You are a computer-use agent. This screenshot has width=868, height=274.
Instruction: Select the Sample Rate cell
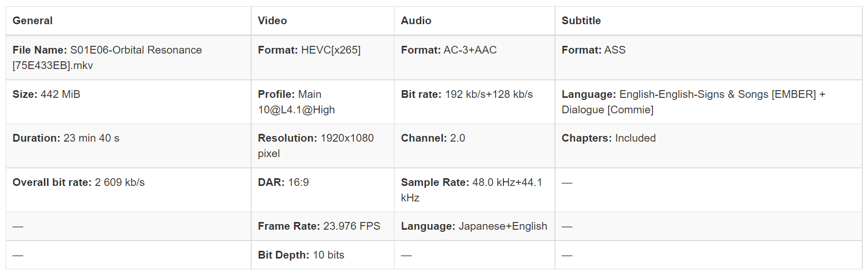pos(471,190)
